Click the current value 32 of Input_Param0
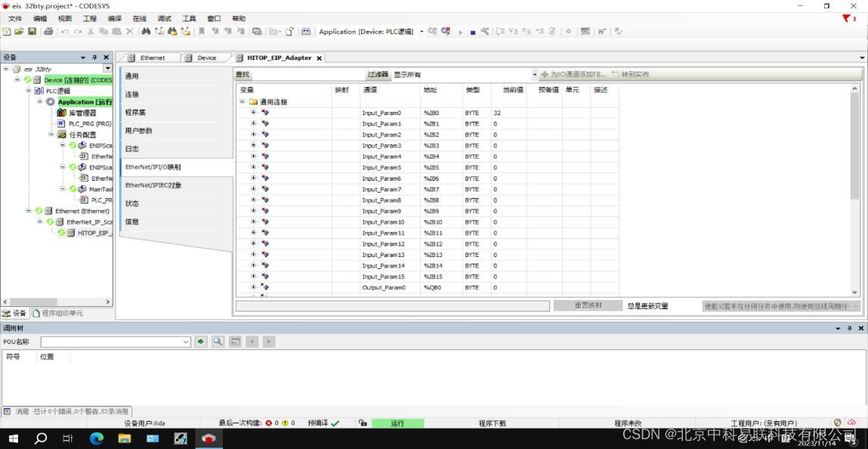The height and width of the screenshot is (449, 868). click(497, 113)
